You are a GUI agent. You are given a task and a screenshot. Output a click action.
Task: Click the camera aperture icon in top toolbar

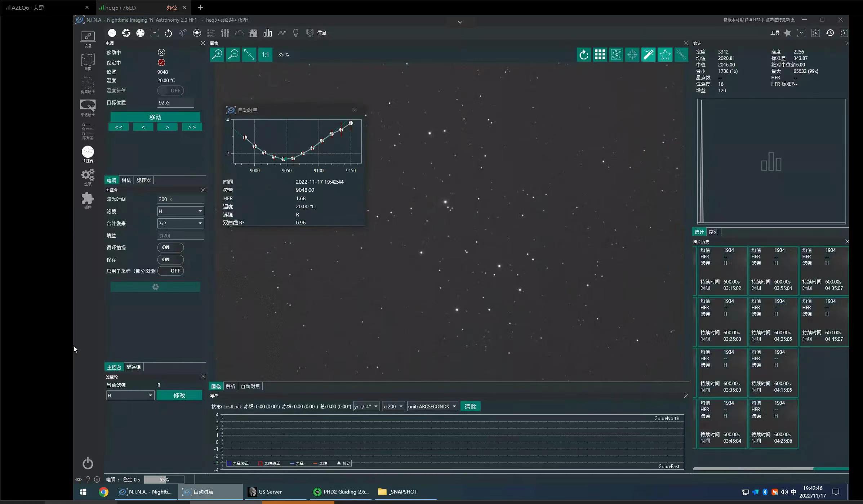pos(126,33)
